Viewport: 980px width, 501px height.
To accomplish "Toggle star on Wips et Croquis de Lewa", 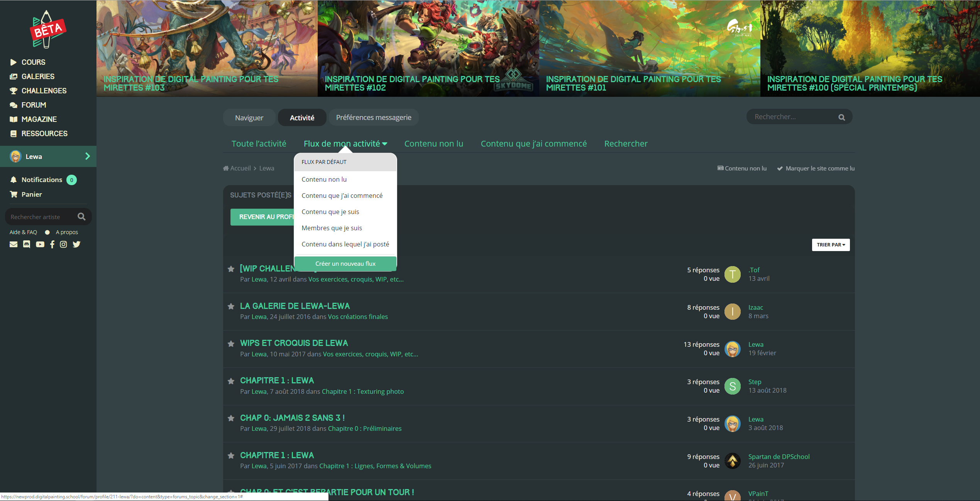I will click(x=231, y=344).
